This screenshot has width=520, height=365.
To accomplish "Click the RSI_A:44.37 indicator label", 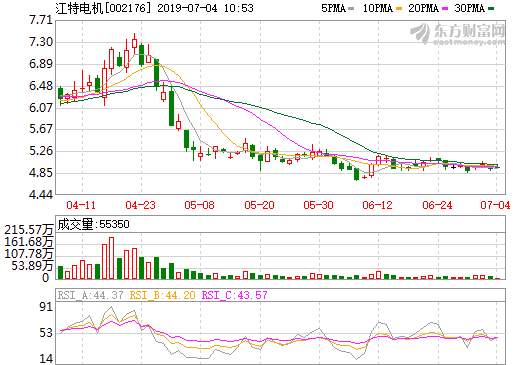I will (91, 295).
